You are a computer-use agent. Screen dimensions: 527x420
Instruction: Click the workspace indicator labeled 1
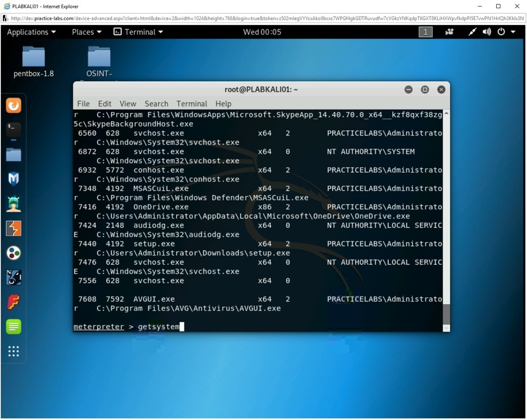click(425, 32)
